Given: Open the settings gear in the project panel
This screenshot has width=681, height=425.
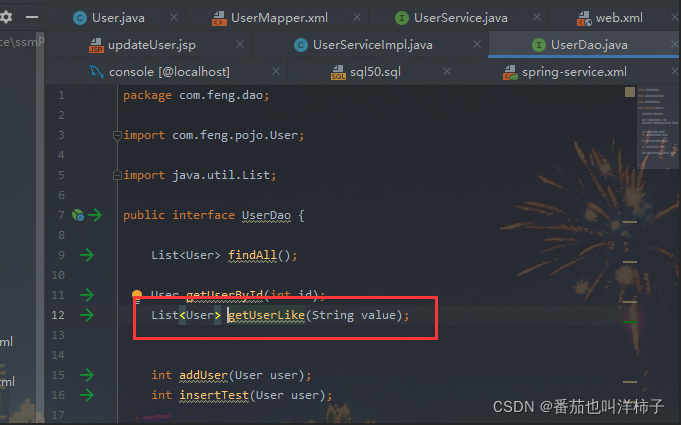Looking at the screenshot, I should (7, 17).
